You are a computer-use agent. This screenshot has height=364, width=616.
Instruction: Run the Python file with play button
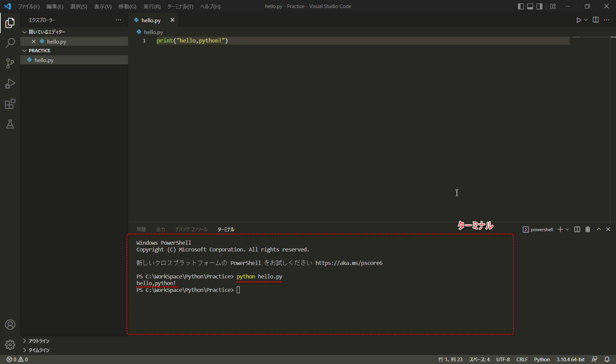coord(579,20)
